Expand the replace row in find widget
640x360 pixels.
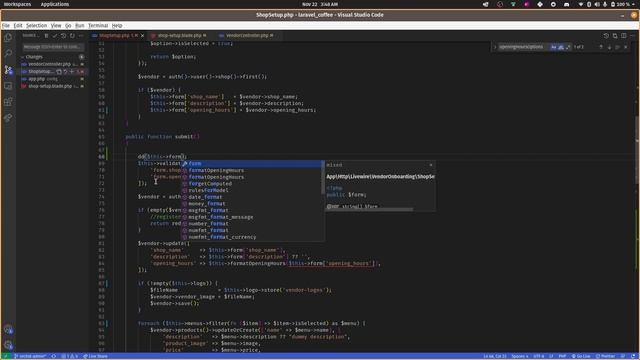[495, 47]
